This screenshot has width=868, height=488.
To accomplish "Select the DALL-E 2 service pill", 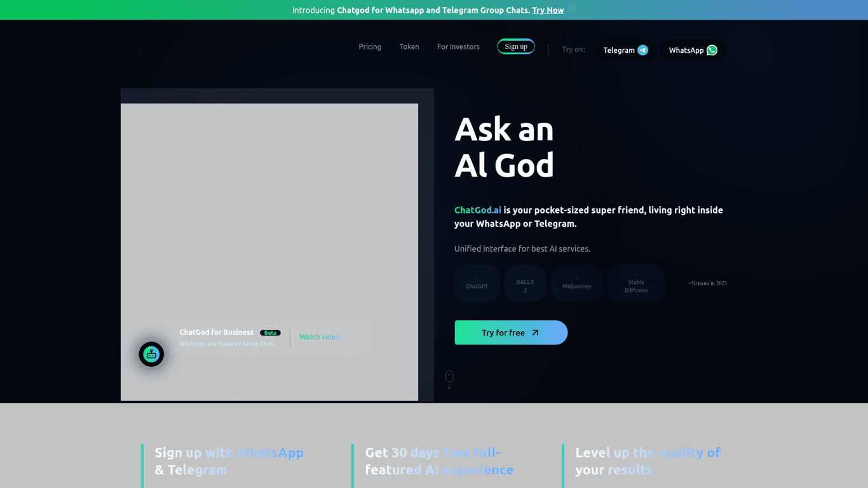I will (525, 283).
